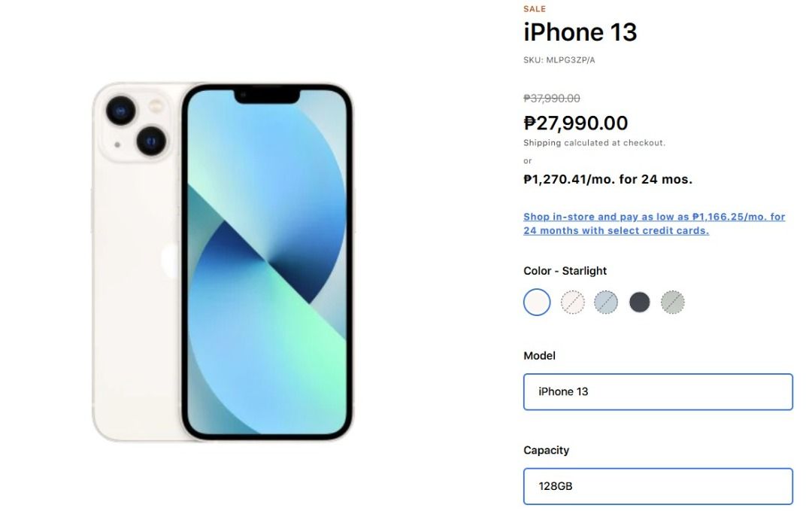Click the Shipping policy link

click(541, 143)
